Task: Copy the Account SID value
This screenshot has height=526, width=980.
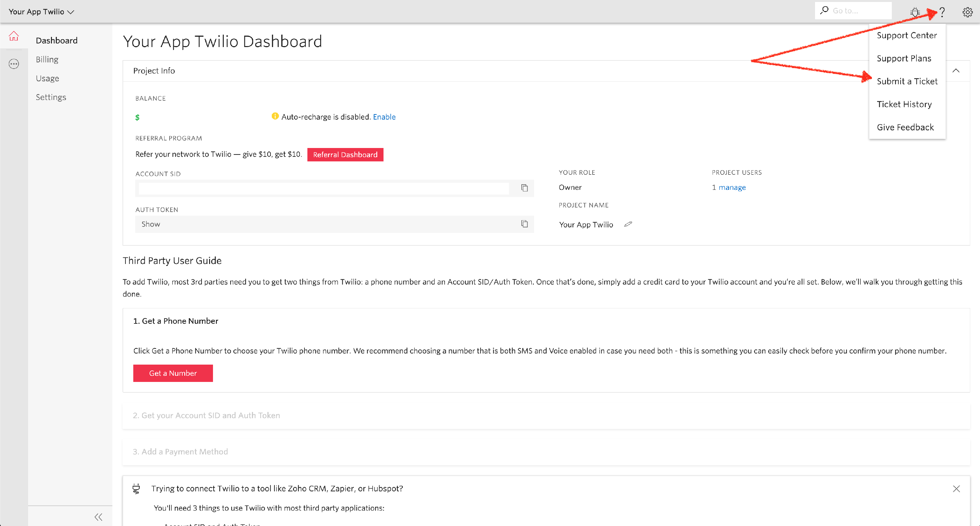Action: coord(524,188)
